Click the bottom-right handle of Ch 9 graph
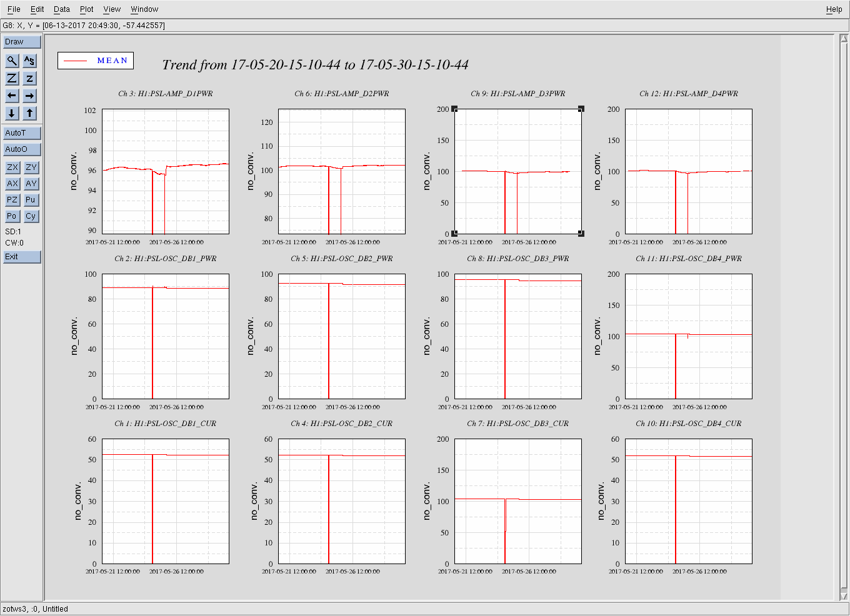The width and height of the screenshot is (850, 616). [581, 234]
